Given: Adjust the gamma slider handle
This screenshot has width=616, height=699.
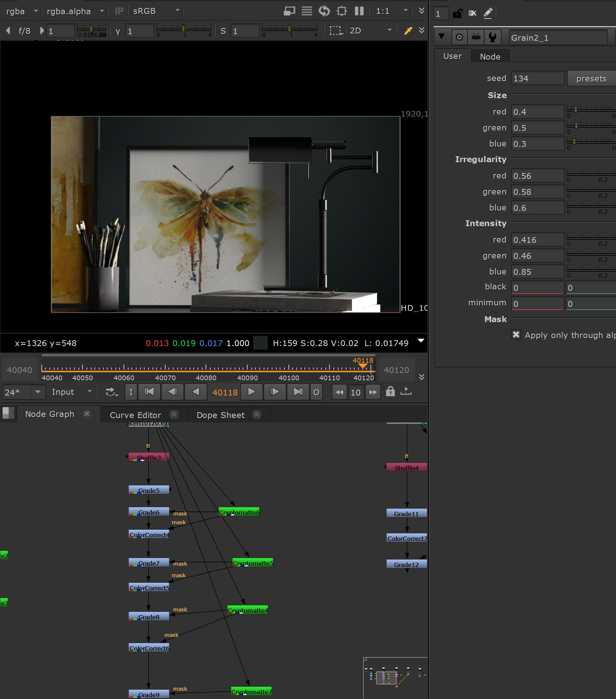Looking at the screenshot, I should (183, 29).
